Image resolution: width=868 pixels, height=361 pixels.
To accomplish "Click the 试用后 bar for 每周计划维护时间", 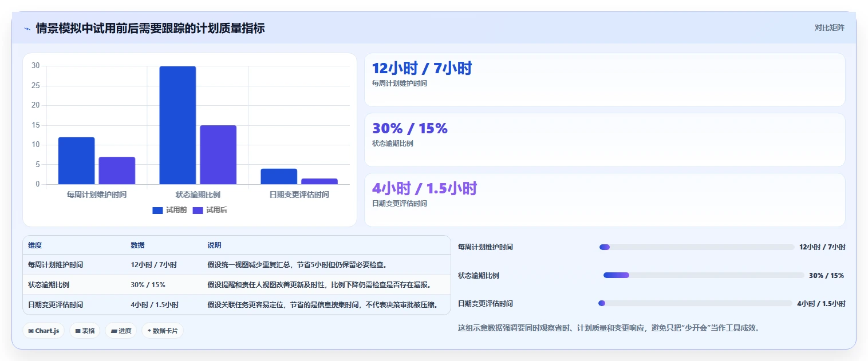I will tap(117, 170).
